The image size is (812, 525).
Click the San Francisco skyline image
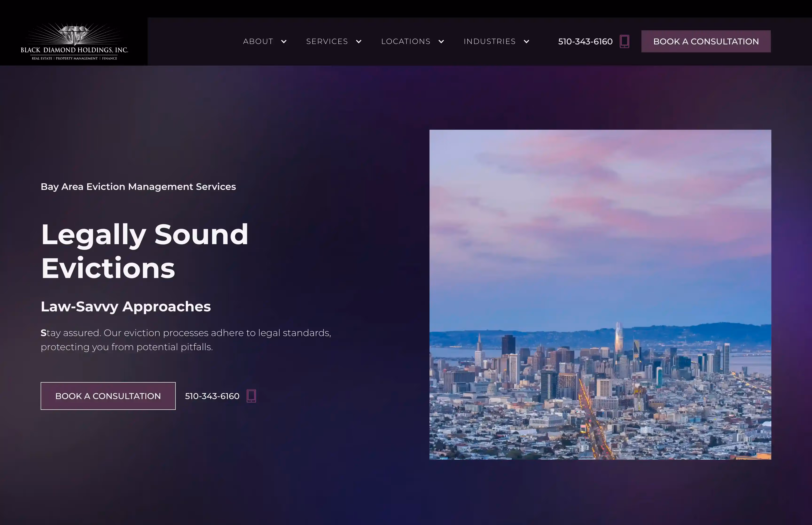[600, 294]
